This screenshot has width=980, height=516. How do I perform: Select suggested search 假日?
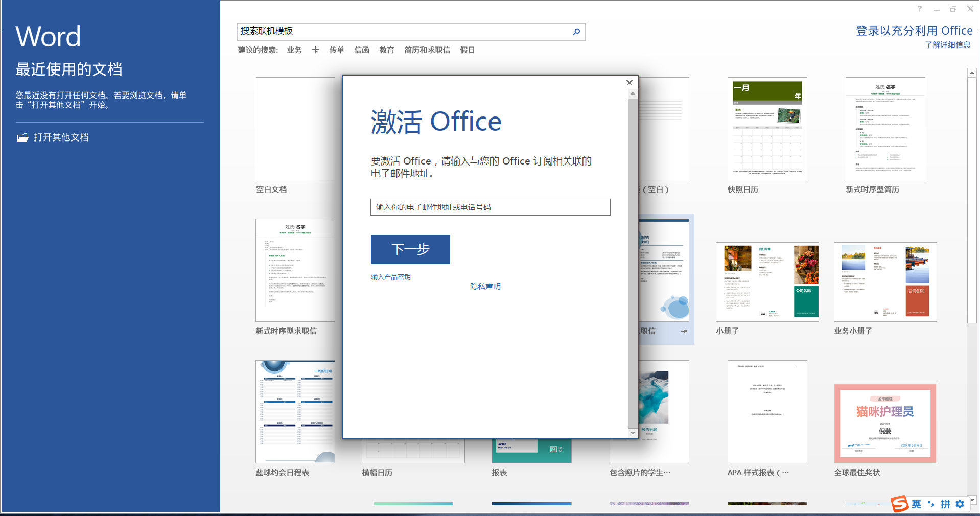coord(468,50)
